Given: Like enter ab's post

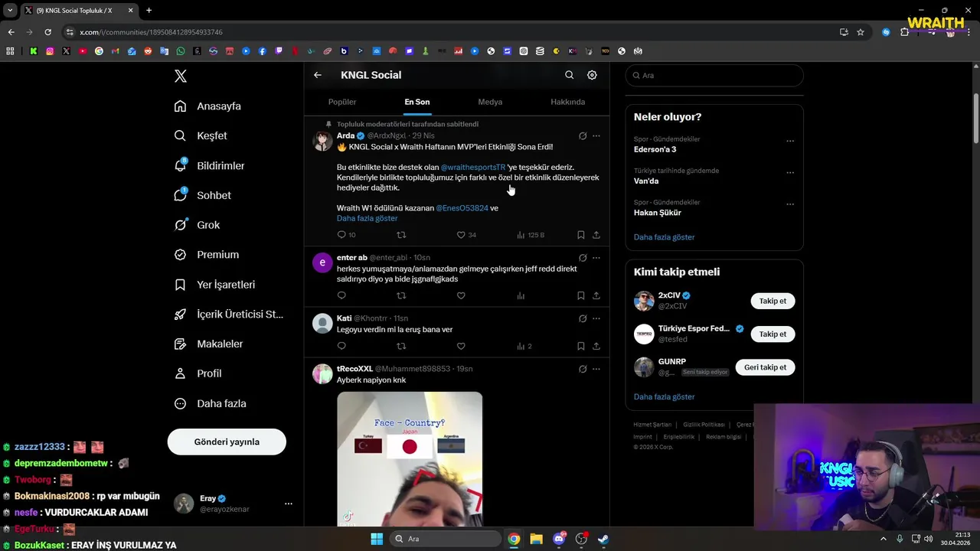Looking at the screenshot, I should click(461, 295).
